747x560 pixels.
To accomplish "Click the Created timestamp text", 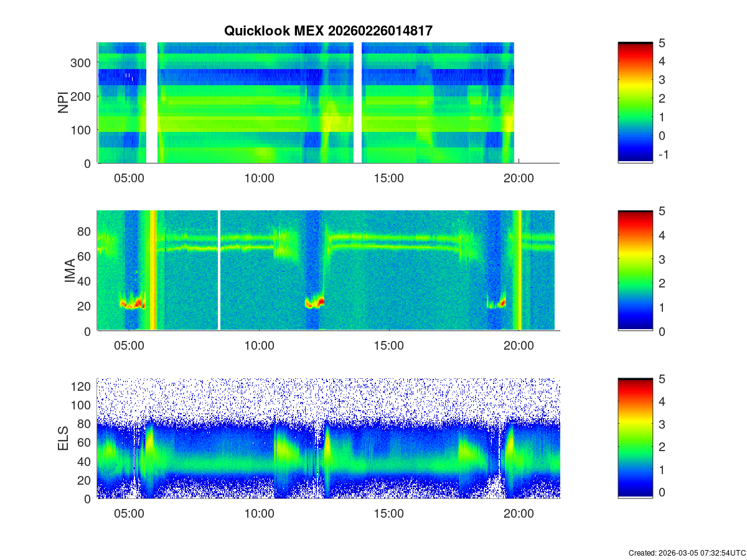I will tap(687, 553).
